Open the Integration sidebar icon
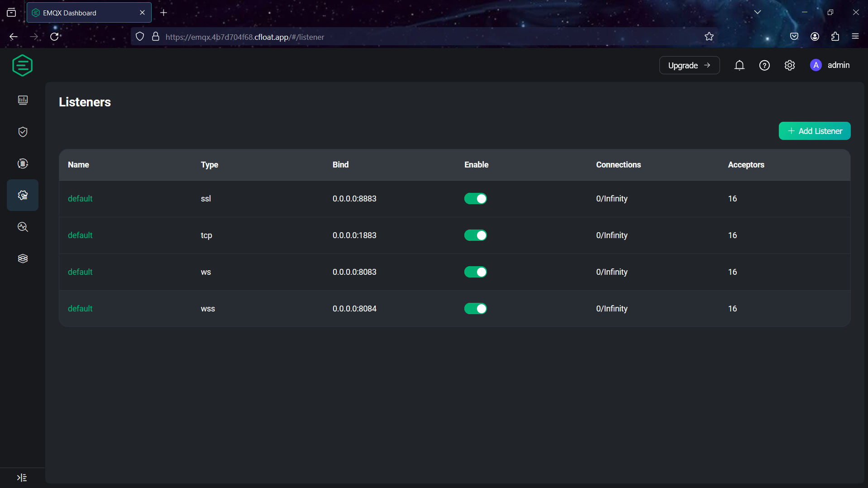Viewport: 868px width, 488px height. 23,163
